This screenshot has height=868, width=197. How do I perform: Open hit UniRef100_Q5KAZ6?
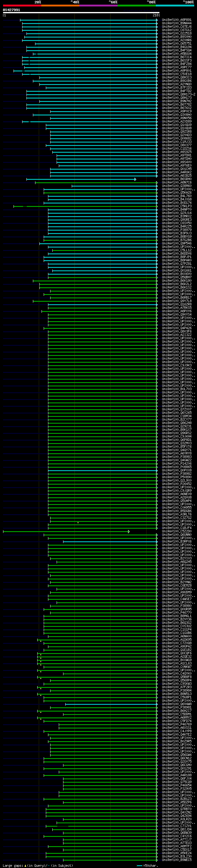(x=176, y=192)
